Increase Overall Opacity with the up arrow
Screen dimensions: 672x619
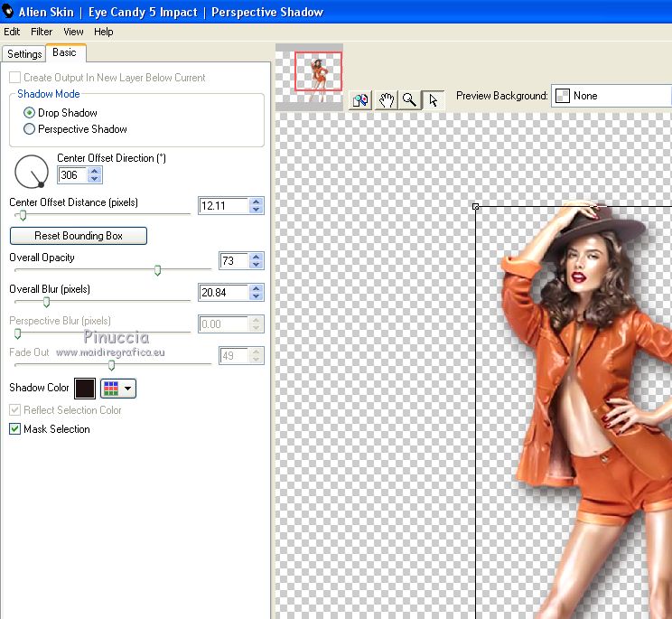257,257
